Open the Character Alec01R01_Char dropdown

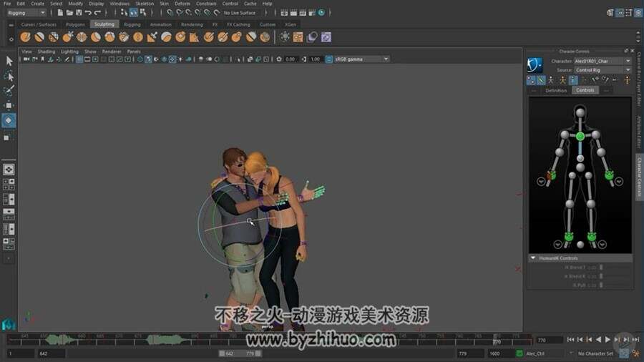[x=602, y=61]
